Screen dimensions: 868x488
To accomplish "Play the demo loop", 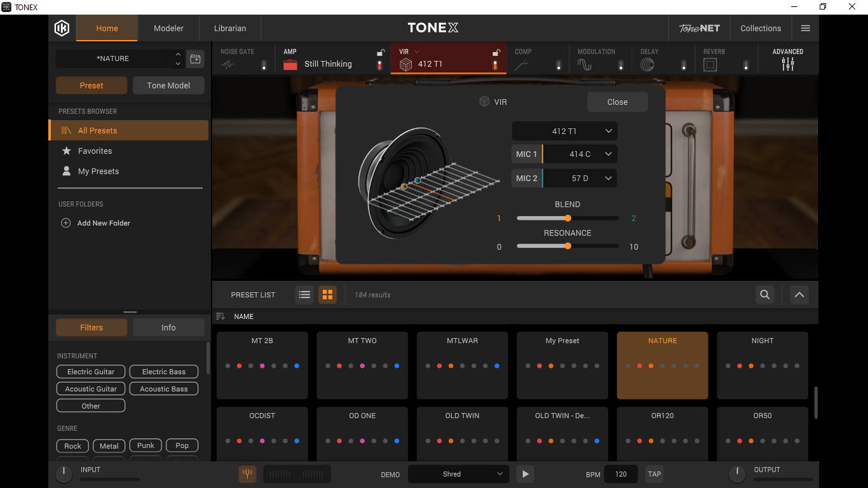I will (525, 474).
